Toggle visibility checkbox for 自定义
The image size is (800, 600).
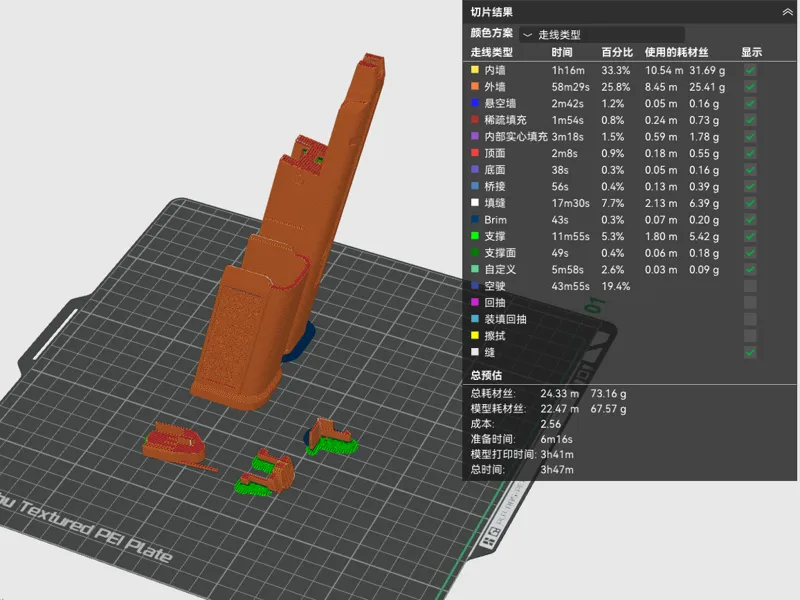coord(750,269)
